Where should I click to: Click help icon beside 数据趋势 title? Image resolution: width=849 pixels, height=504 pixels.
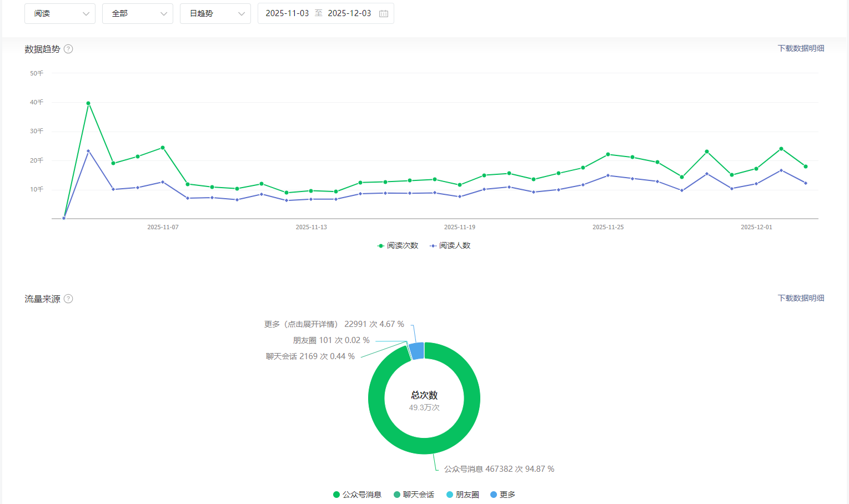[68, 49]
